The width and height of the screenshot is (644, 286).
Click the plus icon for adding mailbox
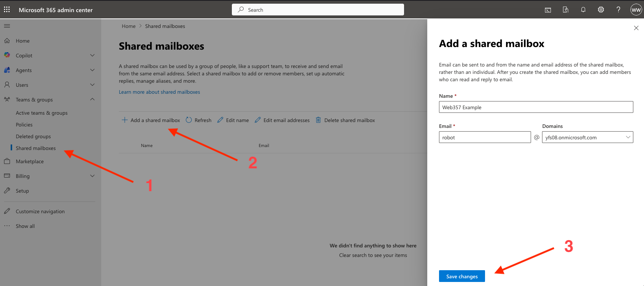point(125,120)
